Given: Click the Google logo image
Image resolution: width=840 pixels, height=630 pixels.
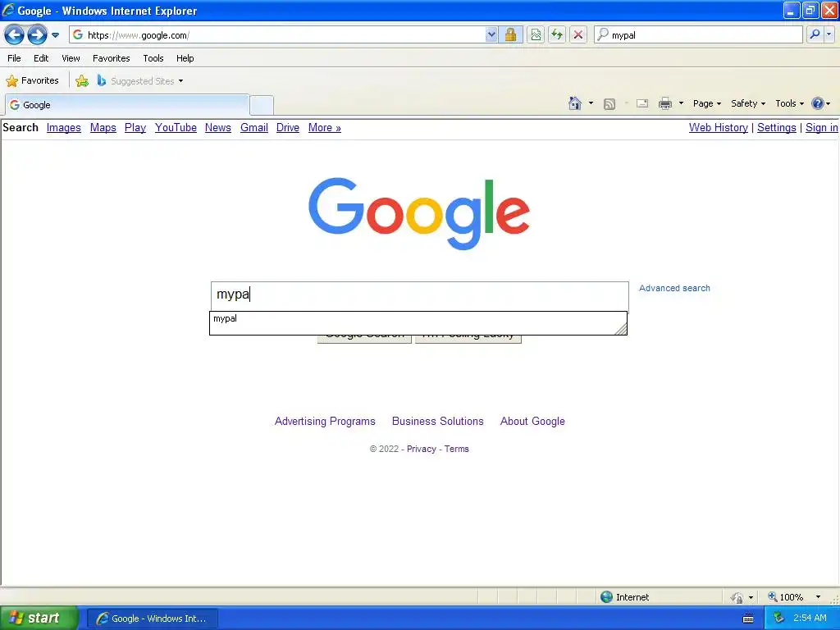Looking at the screenshot, I should [x=419, y=214].
